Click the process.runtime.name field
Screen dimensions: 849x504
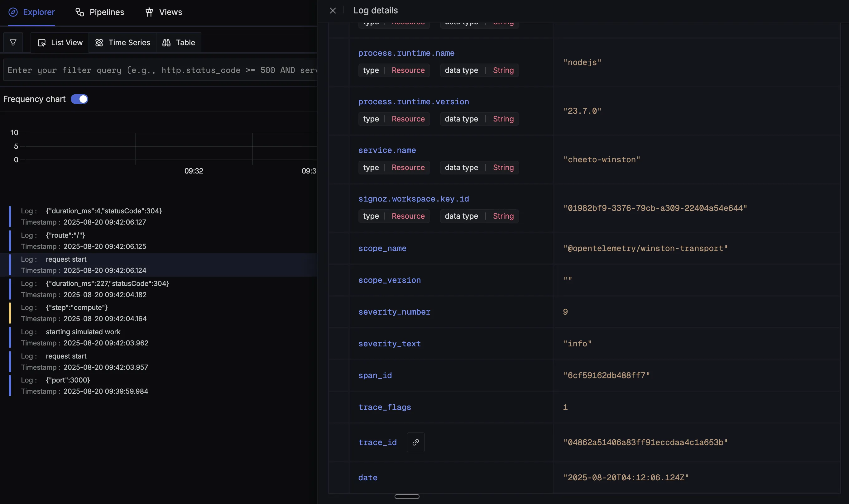(406, 53)
